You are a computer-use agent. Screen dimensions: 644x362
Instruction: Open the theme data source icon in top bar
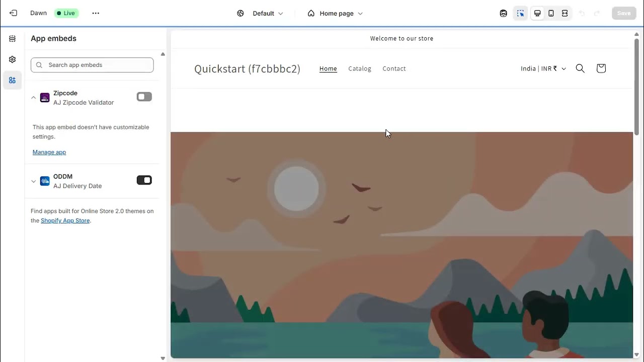pos(503,13)
